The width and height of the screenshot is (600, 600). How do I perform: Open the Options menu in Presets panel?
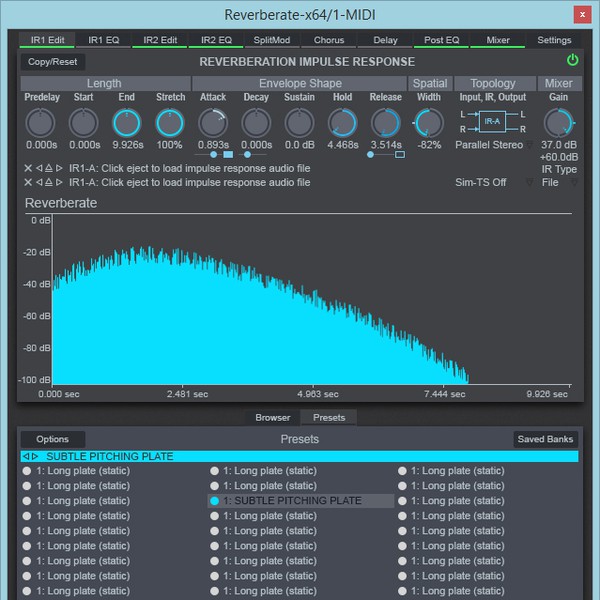(x=52, y=439)
